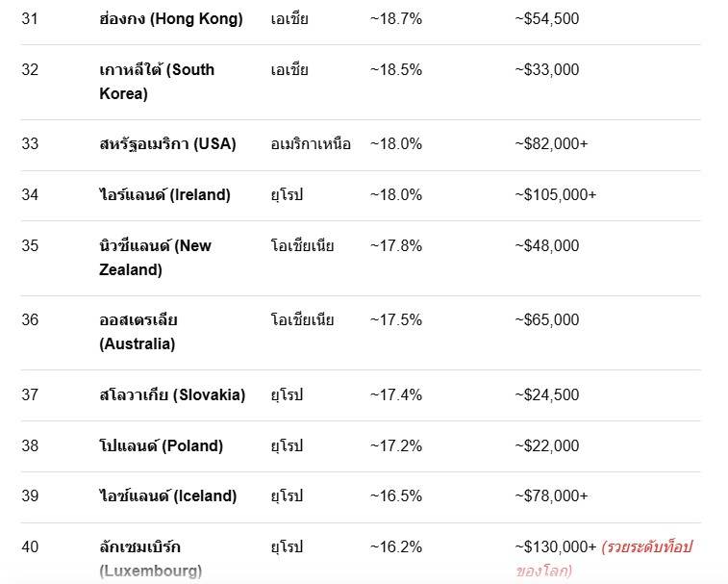
Task: Click the Ireland country name
Action: point(164,194)
